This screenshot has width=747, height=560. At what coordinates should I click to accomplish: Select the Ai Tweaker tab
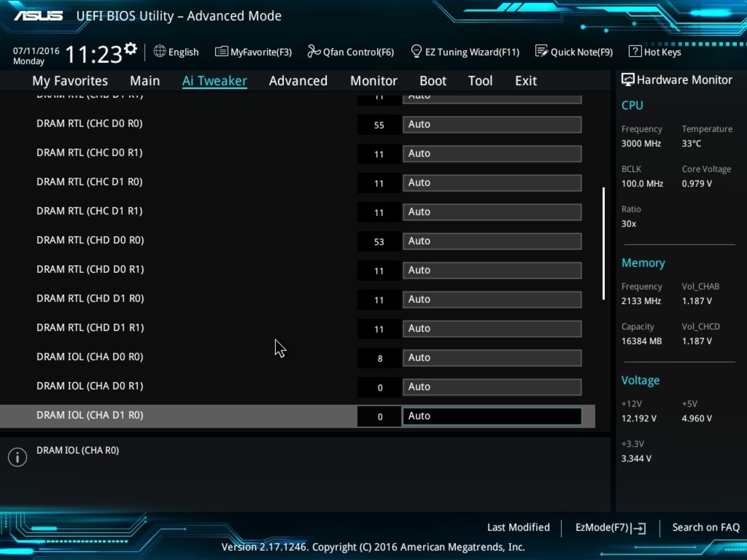point(215,81)
